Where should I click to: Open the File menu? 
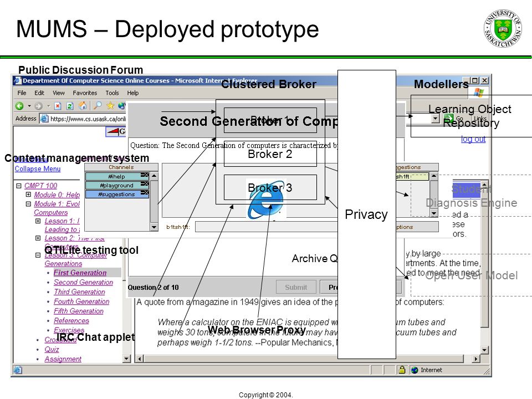[x=22, y=93]
